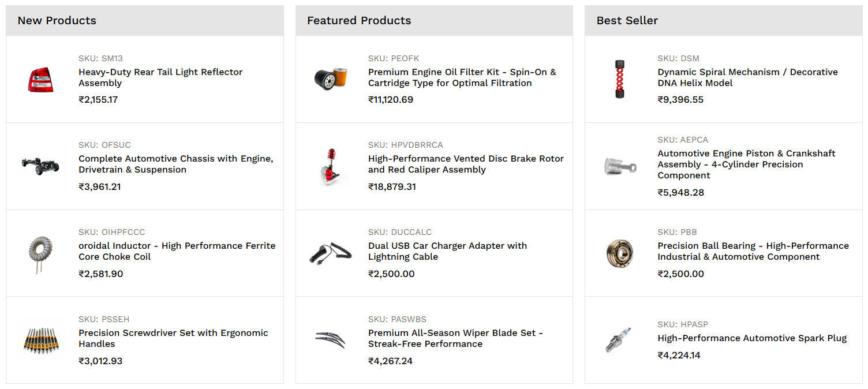Click the red caliper brake rotor image

[x=331, y=166]
